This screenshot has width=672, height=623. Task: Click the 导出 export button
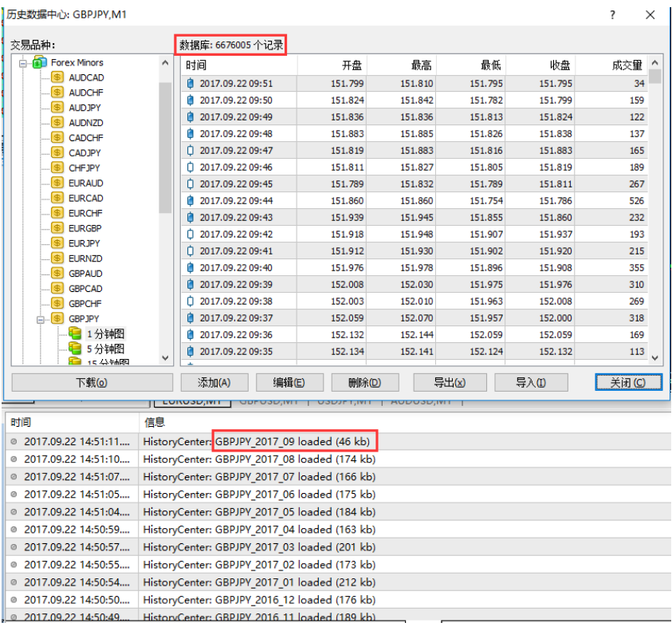450,383
